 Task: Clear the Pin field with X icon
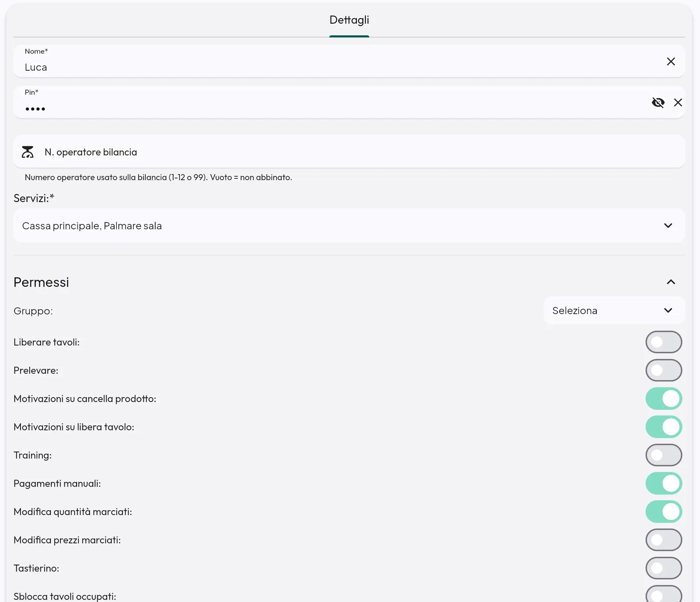coord(678,102)
